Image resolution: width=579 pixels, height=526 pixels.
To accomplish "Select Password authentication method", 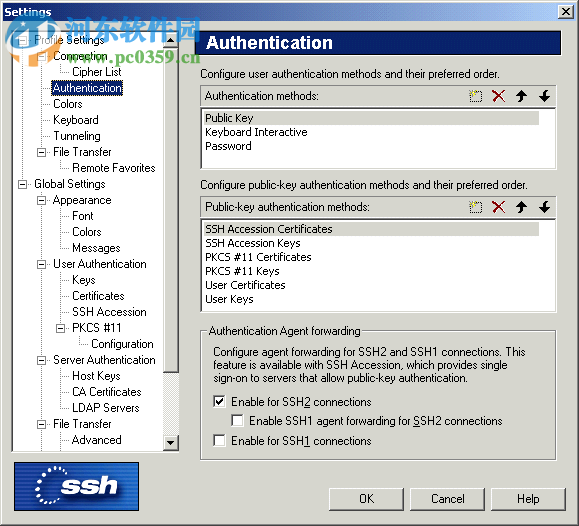I will (x=371, y=146).
